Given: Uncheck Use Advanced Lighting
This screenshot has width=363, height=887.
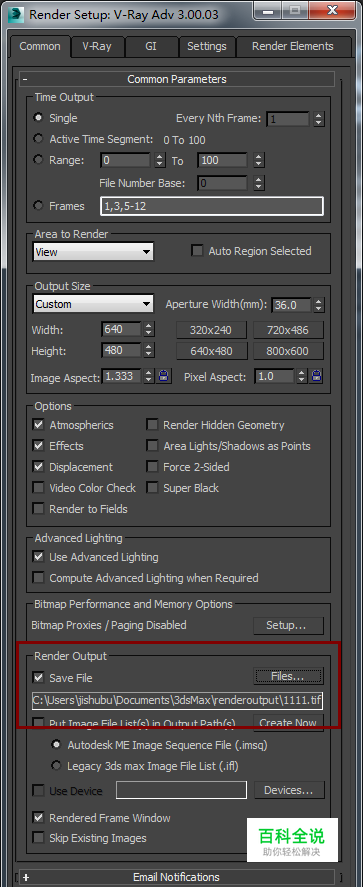Looking at the screenshot, I should point(38,557).
